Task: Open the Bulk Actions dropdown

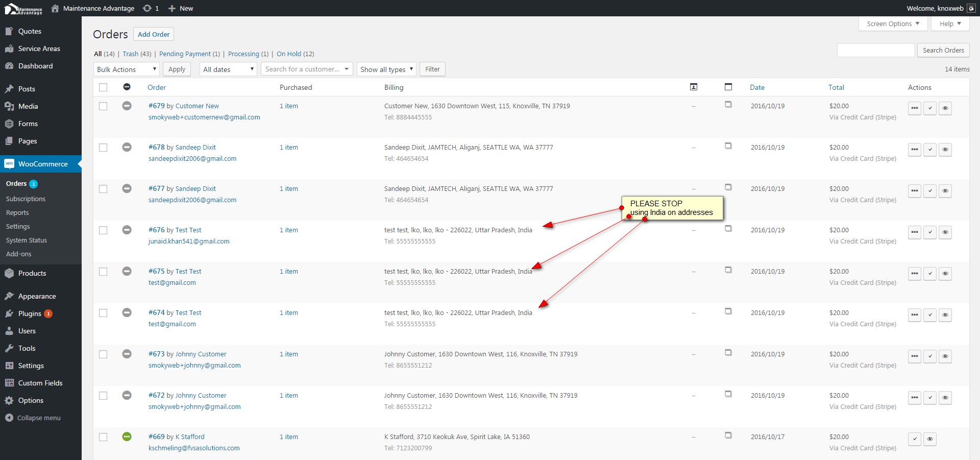Action: click(x=127, y=69)
